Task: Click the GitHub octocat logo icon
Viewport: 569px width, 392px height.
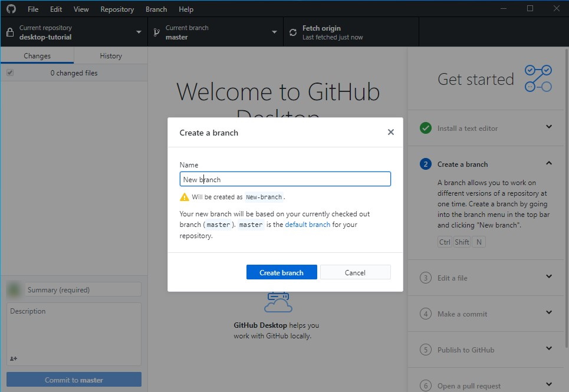Action: pos(11,9)
